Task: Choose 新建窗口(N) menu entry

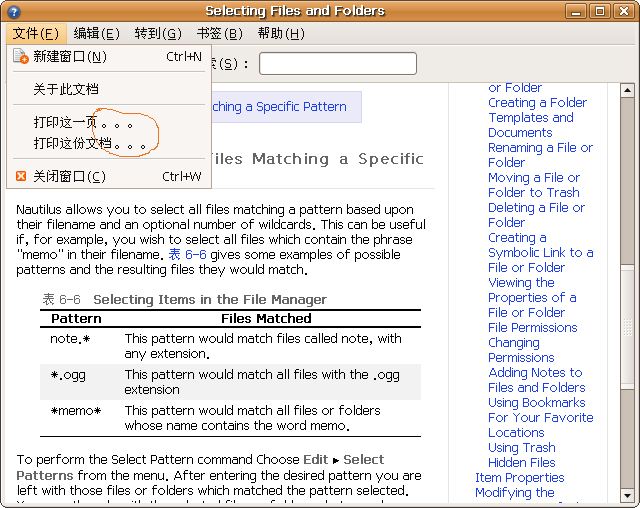Action: click(109, 56)
